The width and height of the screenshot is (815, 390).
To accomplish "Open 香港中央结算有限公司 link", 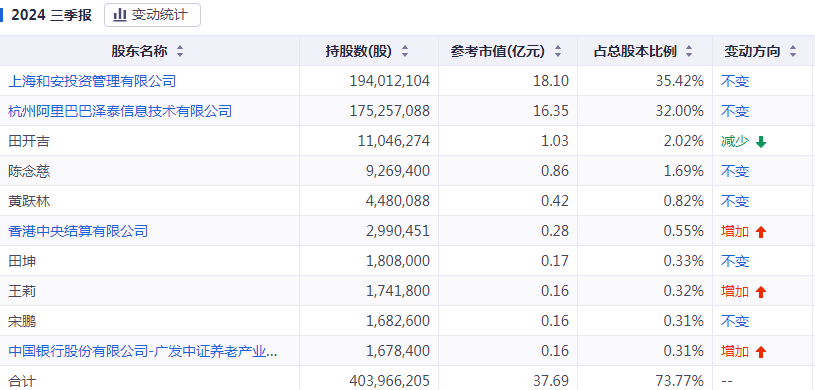I will [78, 231].
